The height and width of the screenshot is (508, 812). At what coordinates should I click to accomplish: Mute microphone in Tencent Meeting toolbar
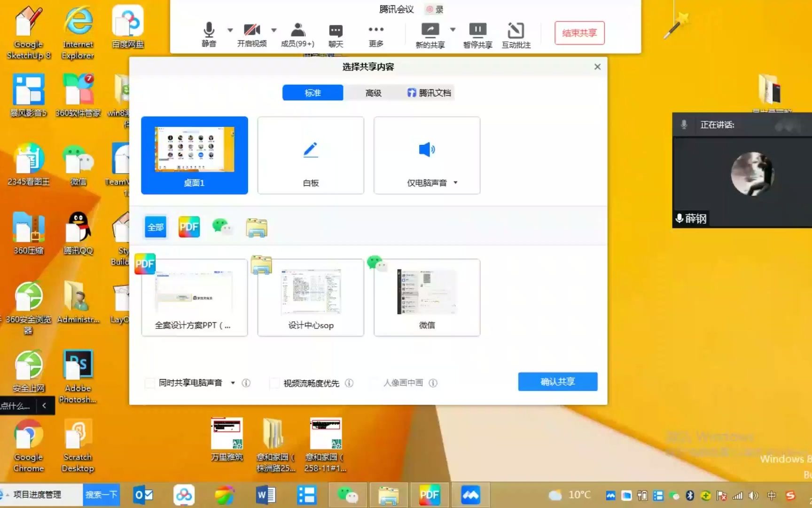click(209, 35)
